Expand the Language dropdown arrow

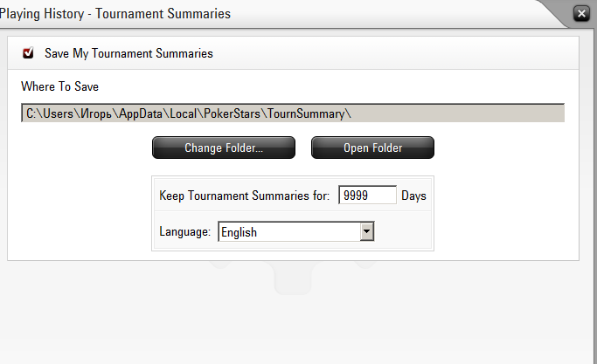coord(367,232)
